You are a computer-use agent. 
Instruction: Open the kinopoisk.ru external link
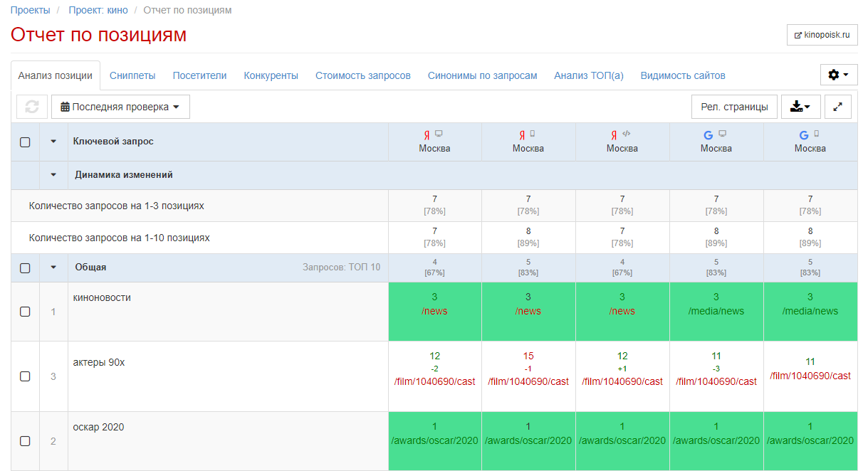[x=822, y=35]
